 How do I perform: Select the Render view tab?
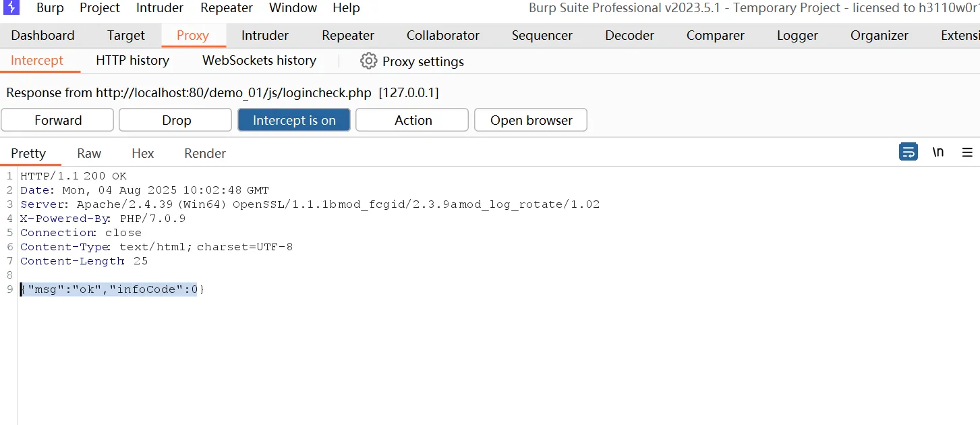pos(205,154)
